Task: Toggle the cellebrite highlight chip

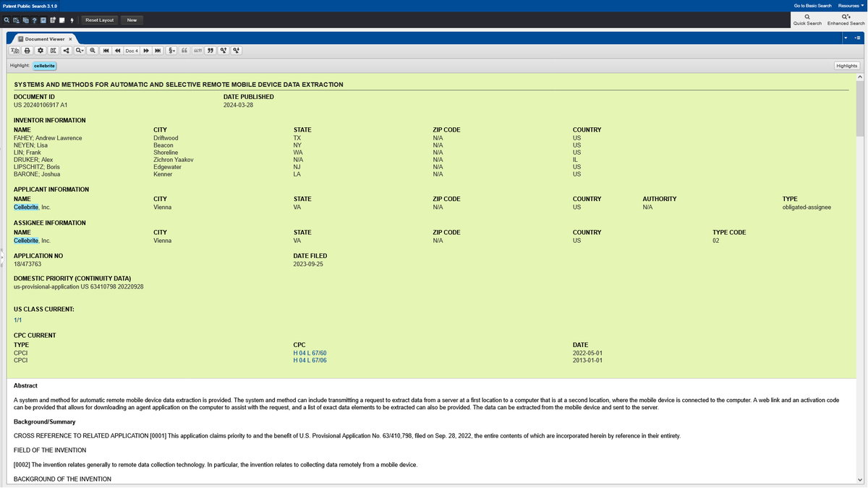Action: tap(44, 66)
